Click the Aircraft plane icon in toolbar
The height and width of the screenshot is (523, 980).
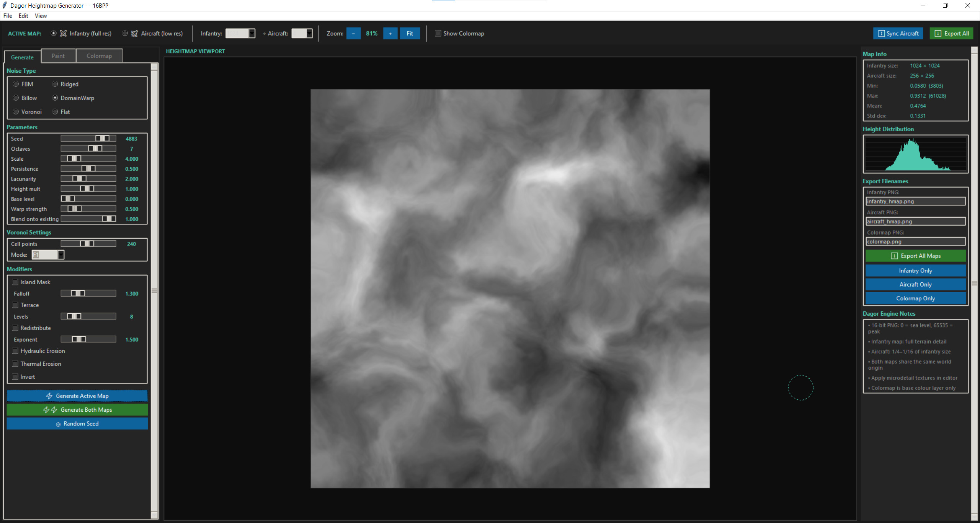click(x=134, y=34)
